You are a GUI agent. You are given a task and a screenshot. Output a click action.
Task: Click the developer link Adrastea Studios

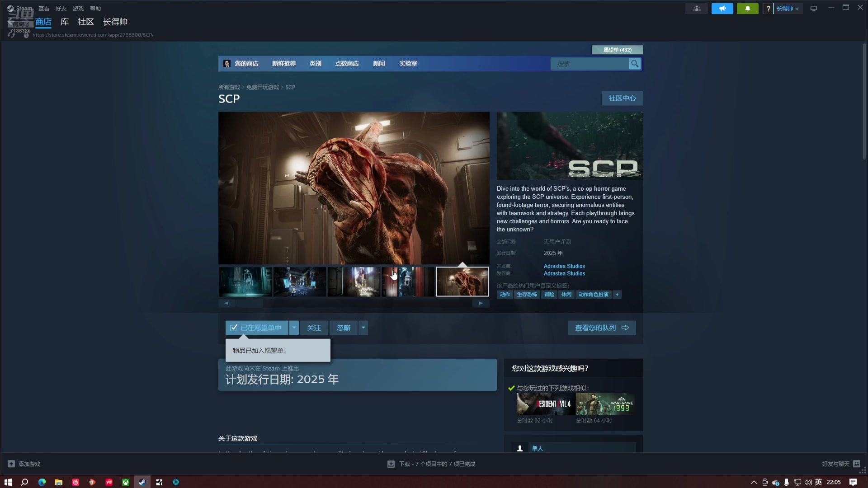tap(564, 266)
